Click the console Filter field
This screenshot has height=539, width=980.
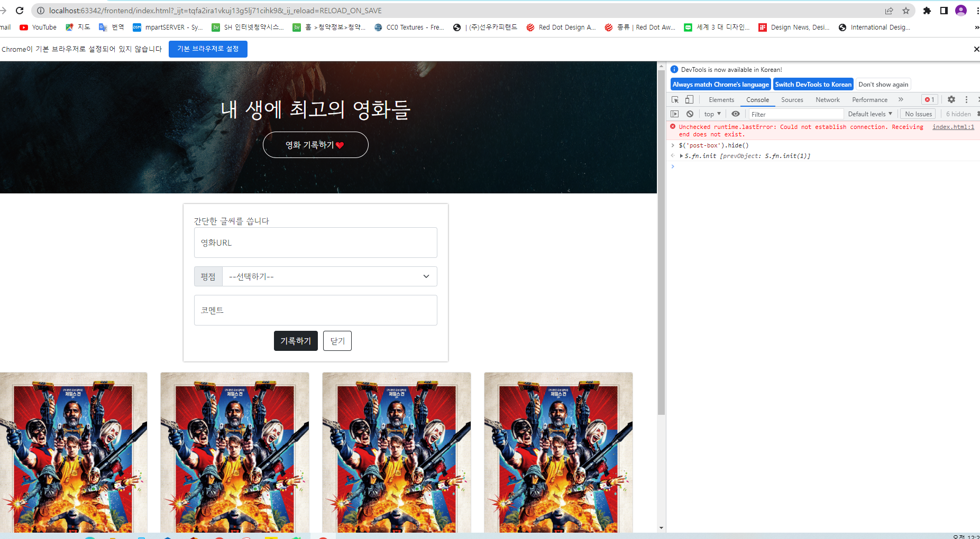click(796, 114)
